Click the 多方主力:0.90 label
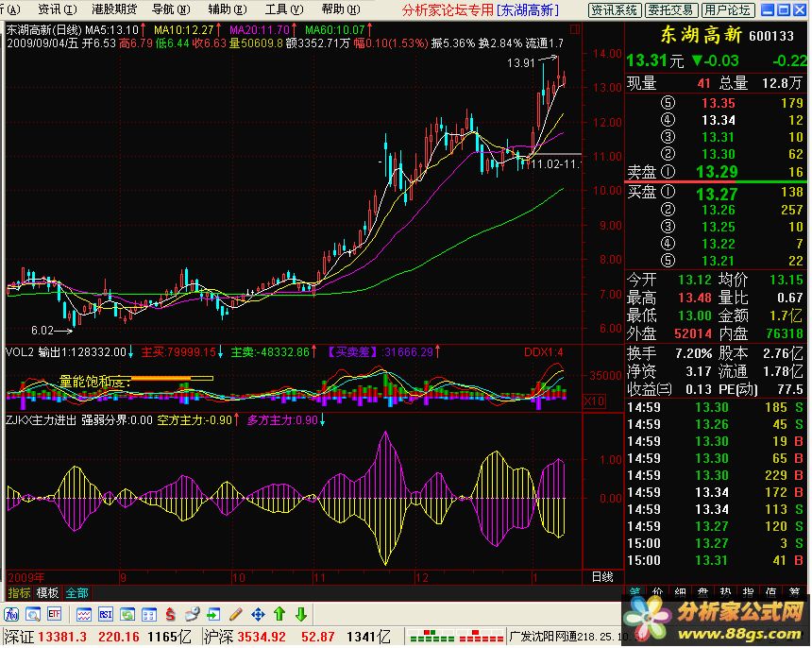Screen dimensions: 812x648 [282, 420]
